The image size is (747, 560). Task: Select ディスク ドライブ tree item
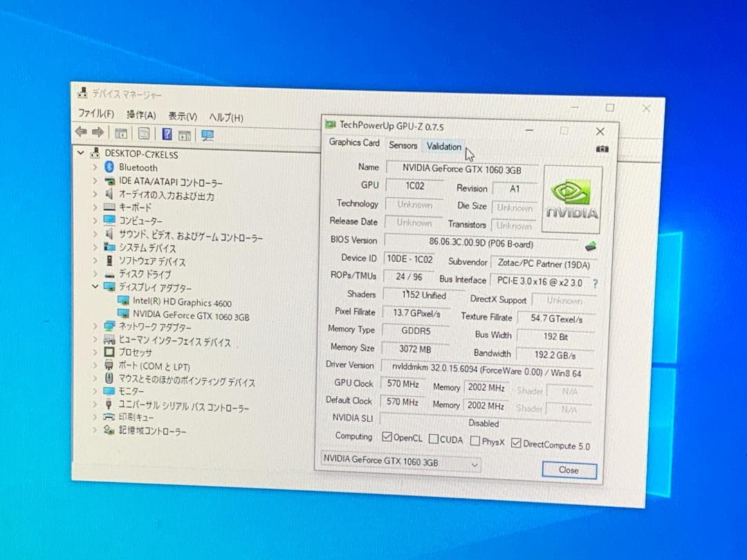[x=145, y=274]
